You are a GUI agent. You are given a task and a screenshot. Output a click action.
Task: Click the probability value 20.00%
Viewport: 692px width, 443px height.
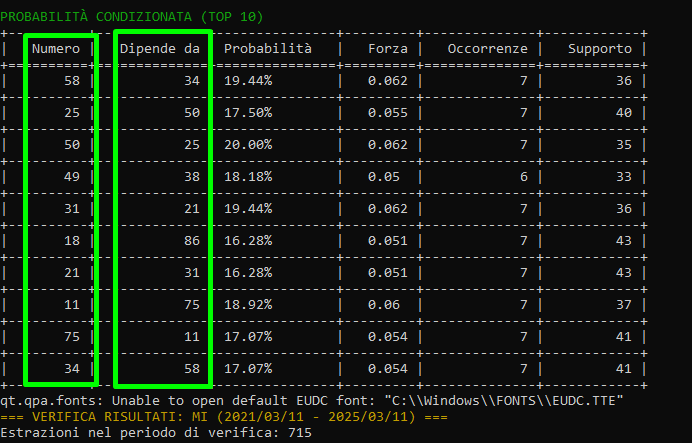(248, 145)
